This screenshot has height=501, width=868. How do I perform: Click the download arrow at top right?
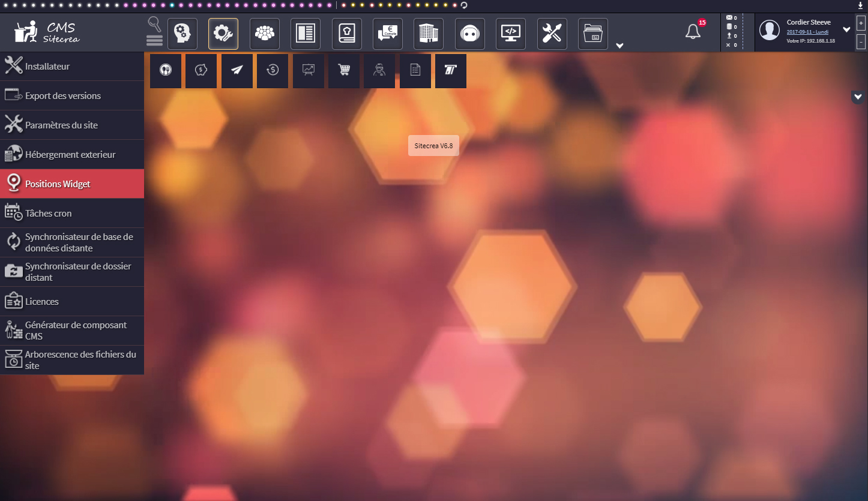(861, 5)
